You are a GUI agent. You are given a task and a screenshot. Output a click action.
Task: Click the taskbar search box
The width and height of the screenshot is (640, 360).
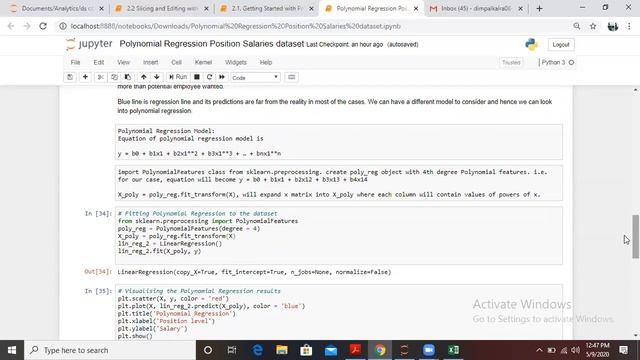[x=110, y=350]
